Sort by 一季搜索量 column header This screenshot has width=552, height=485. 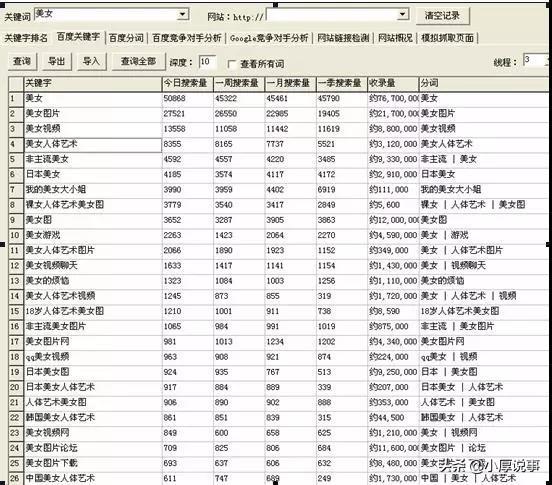pos(341,84)
